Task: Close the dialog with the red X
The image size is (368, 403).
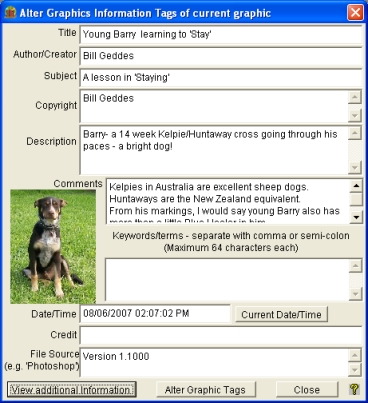Action: tap(355, 13)
